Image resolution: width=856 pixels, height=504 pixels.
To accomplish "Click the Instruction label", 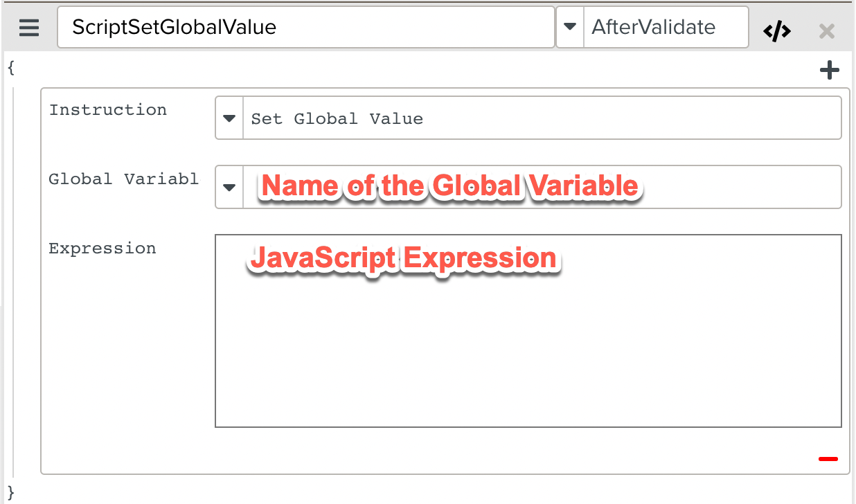I will (x=107, y=109).
